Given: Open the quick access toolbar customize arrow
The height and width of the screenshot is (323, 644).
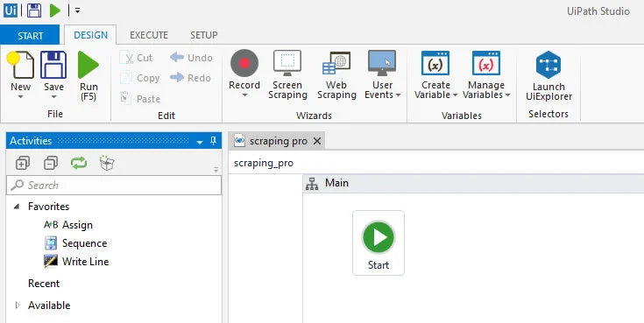Looking at the screenshot, I should point(77,11).
